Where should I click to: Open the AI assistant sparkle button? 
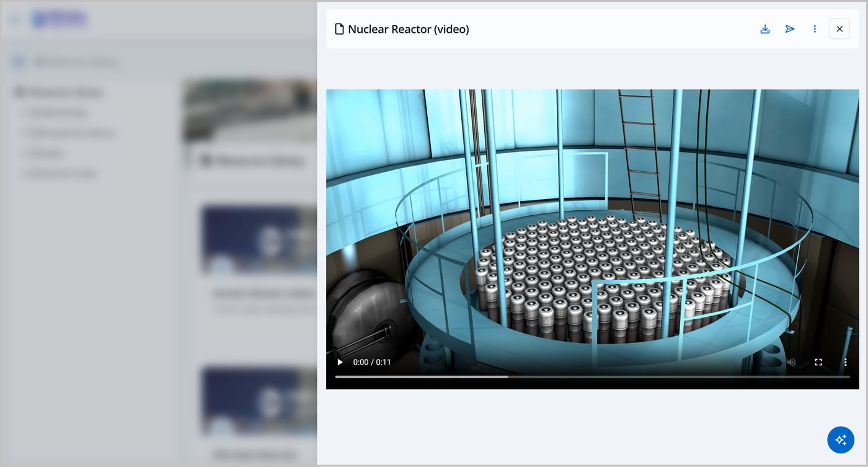(x=841, y=440)
